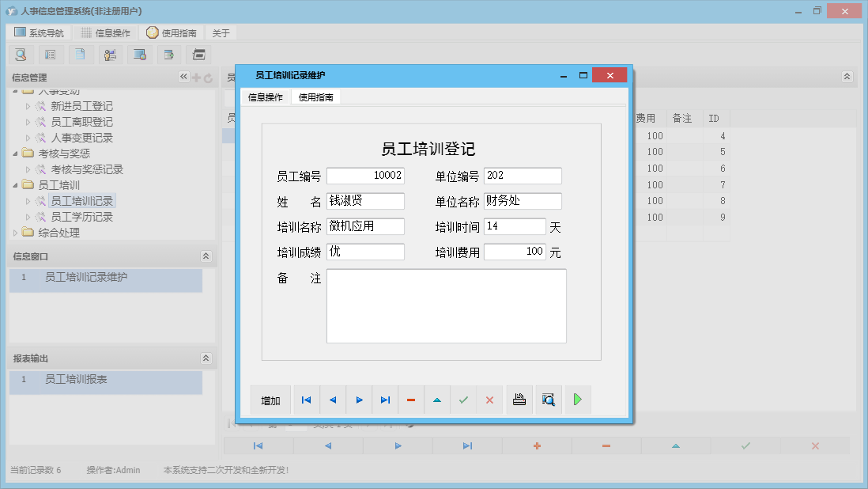Image resolution: width=868 pixels, height=489 pixels.
Task: Delete the current record with the red minus
Action: [x=410, y=400]
